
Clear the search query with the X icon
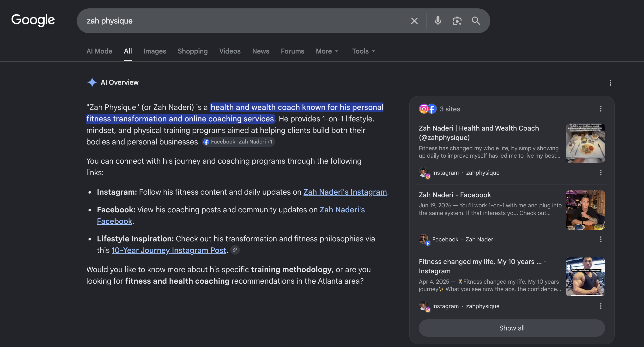(x=414, y=21)
